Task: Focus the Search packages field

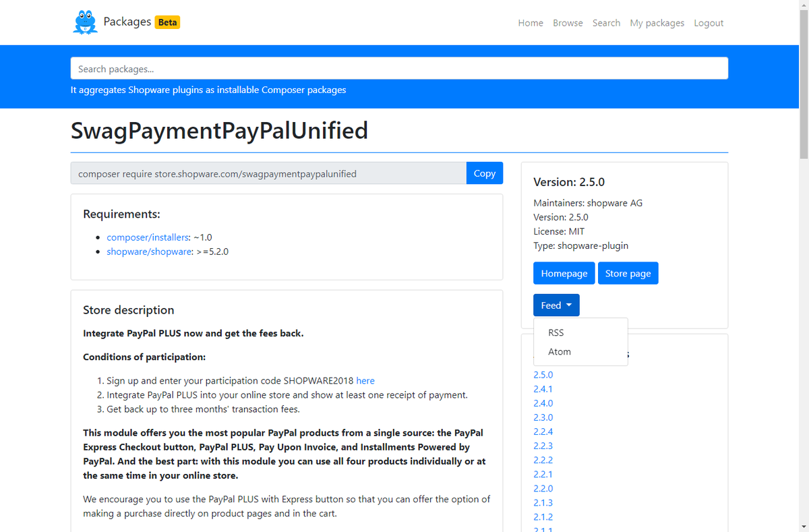Action: (399, 69)
